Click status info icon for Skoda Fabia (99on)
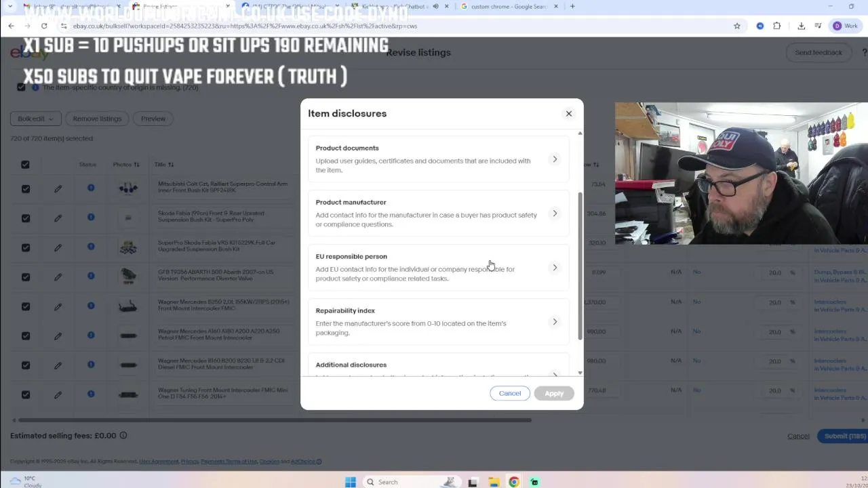This screenshot has height=488, width=868. pyautogui.click(x=91, y=217)
